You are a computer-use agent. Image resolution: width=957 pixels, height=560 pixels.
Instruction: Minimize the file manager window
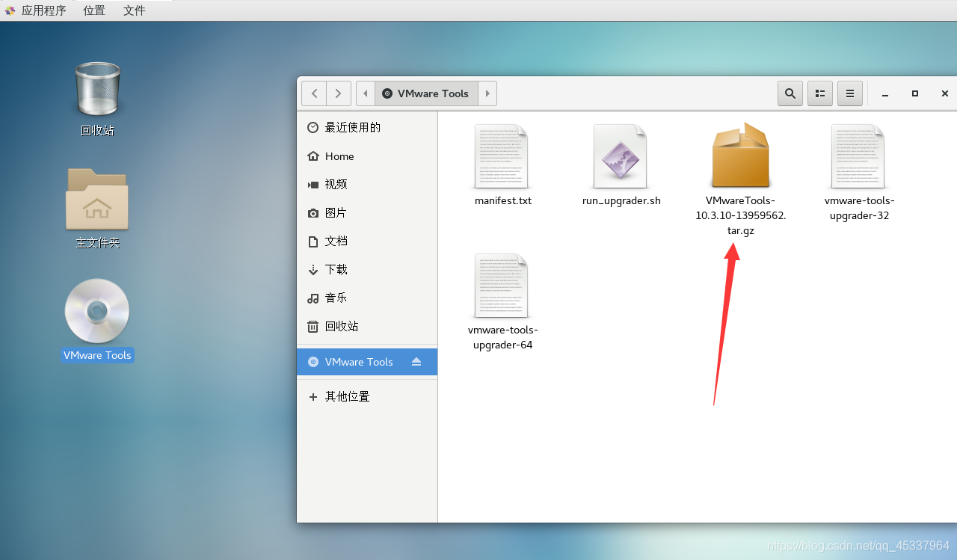pyautogui.click(x=885, y=94)
